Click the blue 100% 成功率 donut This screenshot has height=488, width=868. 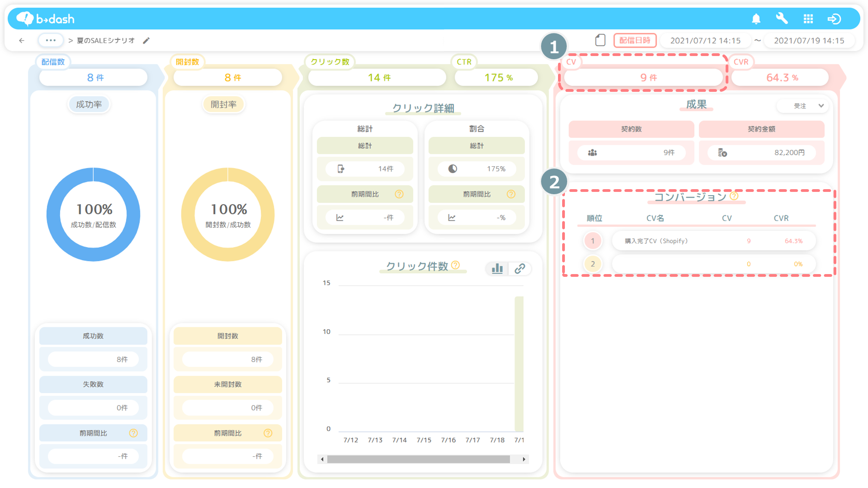tap(93, 214)
